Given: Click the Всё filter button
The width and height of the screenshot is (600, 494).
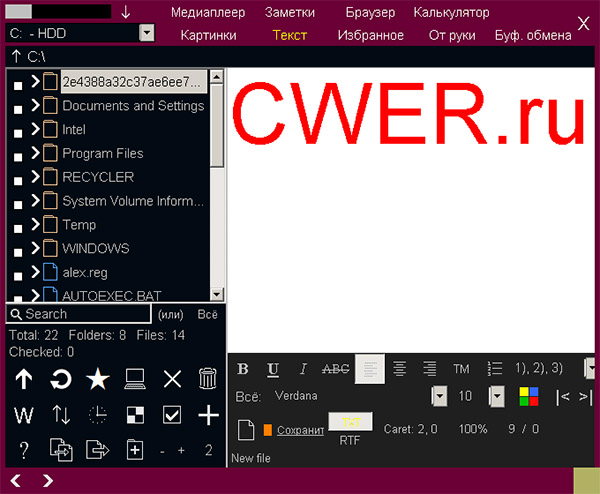Looking at the screenshot, I should [207, 314].
